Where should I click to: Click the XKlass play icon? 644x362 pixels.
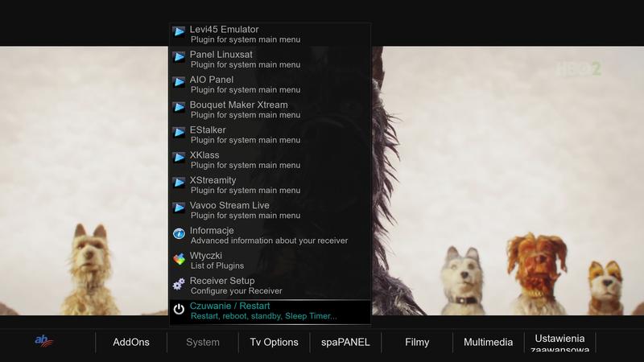tap(179, 157)
